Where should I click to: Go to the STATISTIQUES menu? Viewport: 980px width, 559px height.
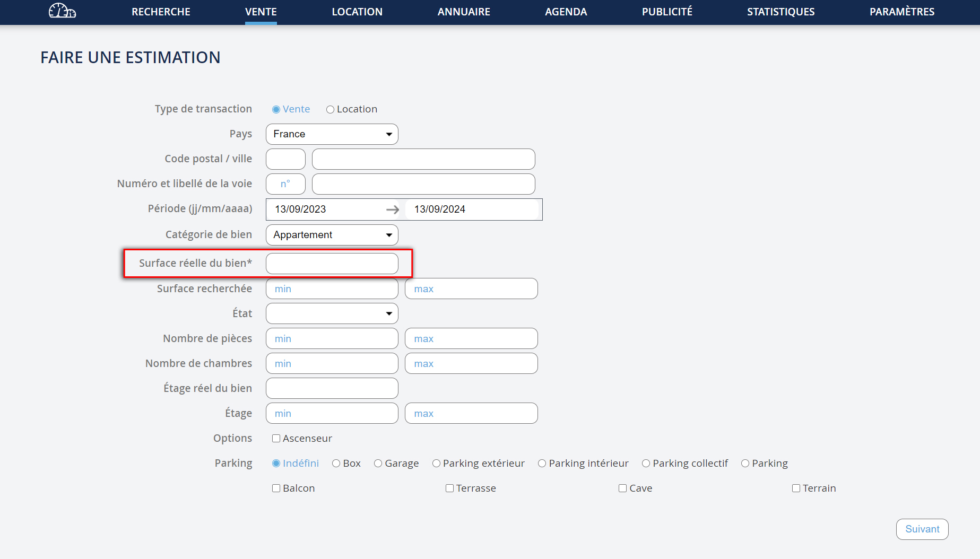coord(780,12)
